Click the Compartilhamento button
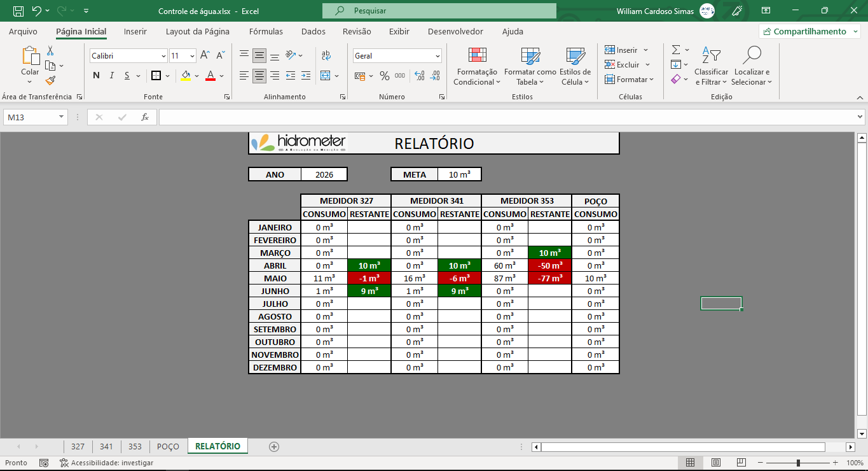The width and height of the screenshot is (868, 471). pyautogui.click(x=809, y=31)
